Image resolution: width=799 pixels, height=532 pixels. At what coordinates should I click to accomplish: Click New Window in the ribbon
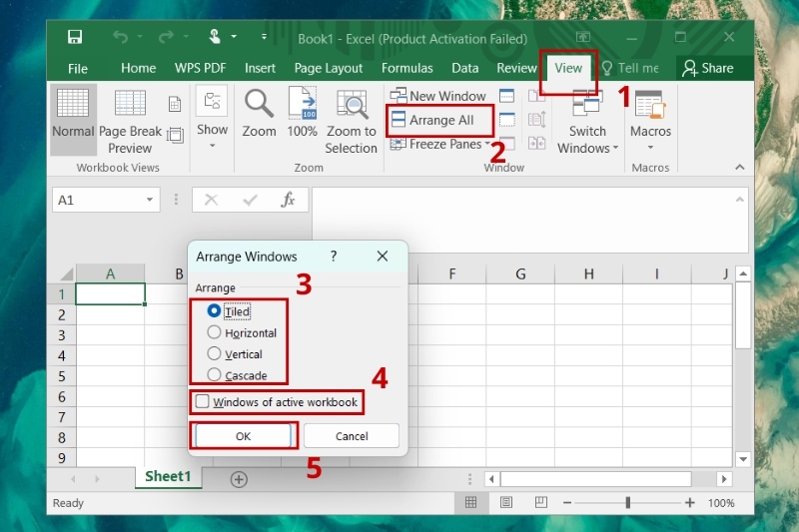click(437, 96)
